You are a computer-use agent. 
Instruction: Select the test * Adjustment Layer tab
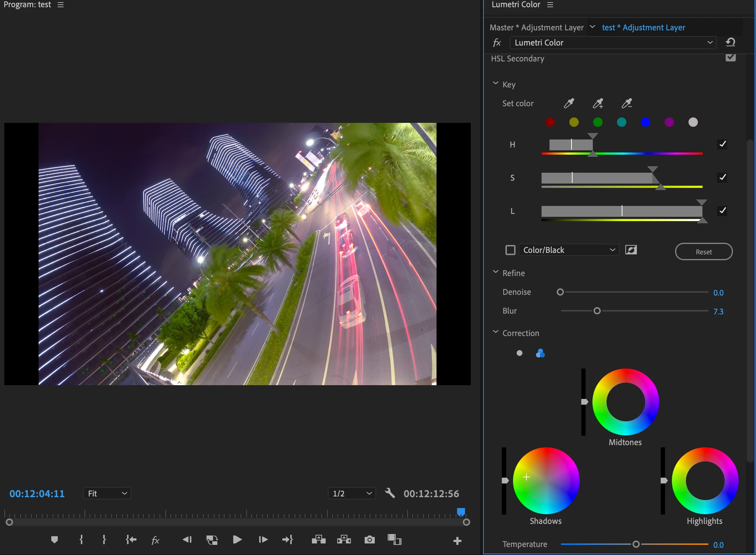click(643, 27)
